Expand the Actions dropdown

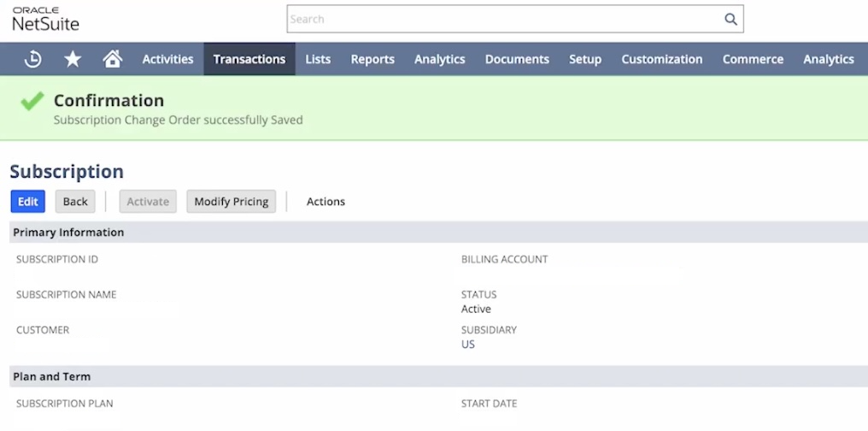[325, 201]
